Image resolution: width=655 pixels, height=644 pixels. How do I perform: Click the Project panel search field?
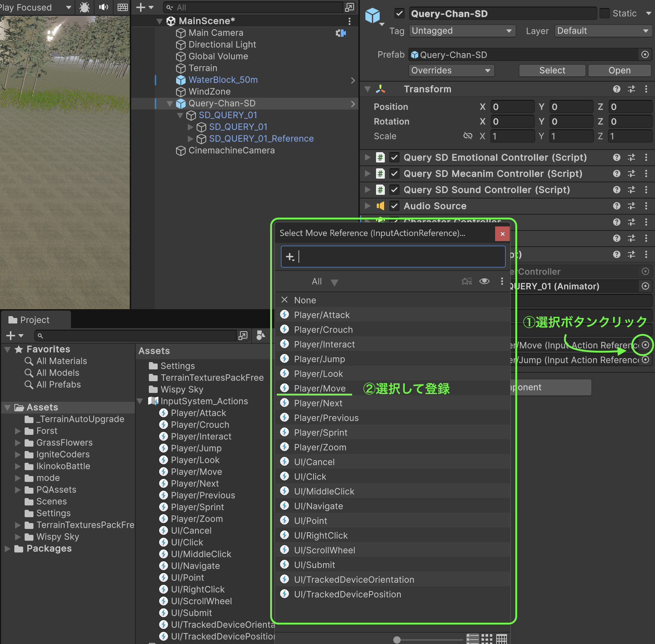click(135, 336)
